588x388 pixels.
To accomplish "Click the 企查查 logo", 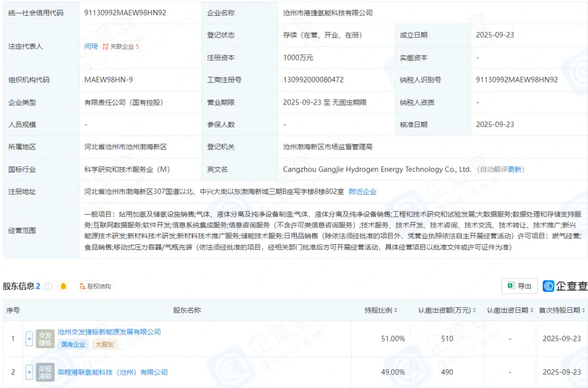I will pos(565,286).
